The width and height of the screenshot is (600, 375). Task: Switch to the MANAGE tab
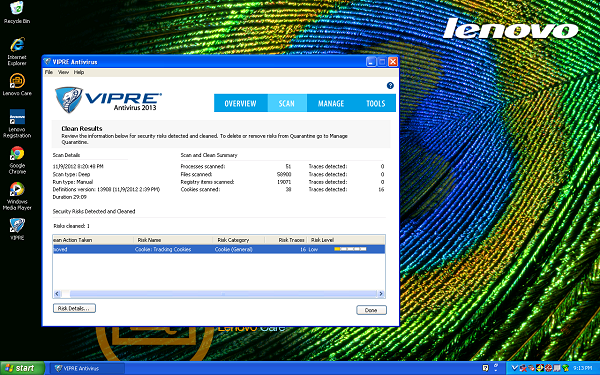pyautogui.click(x=331, y=103)
